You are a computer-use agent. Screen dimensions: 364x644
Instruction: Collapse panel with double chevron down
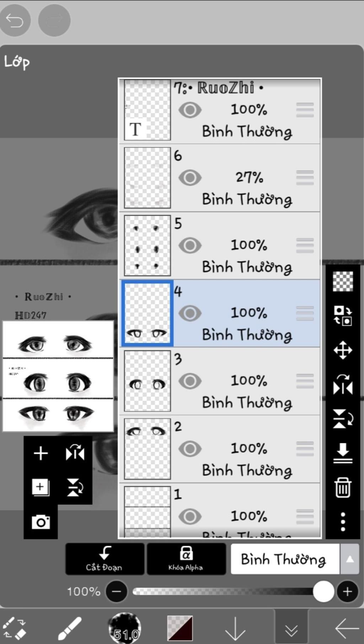coord(291,629)
